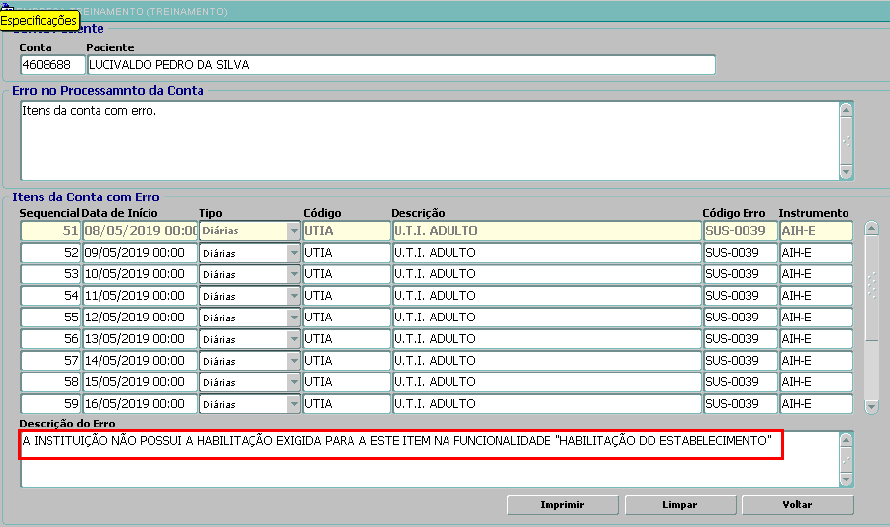Click date cell 14/05/2019 00:00
Image resolution: width=890 pixels, height=527 pixels.
pos(140,361)
